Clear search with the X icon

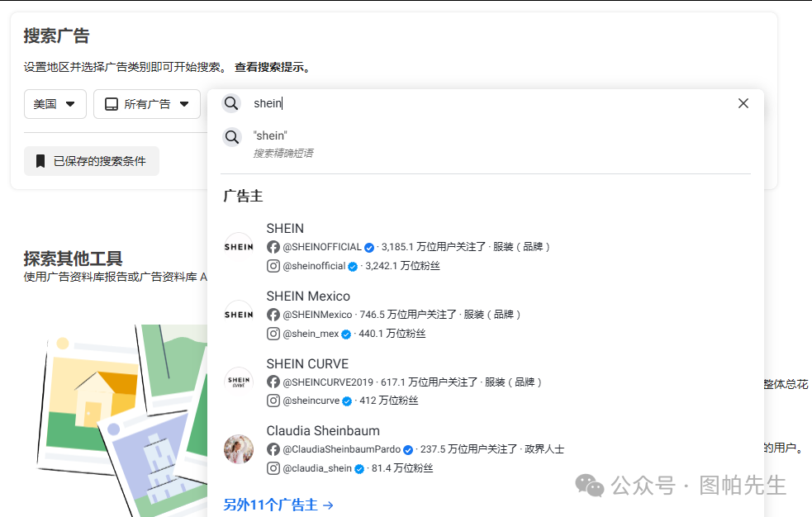(x=743, y=103)
